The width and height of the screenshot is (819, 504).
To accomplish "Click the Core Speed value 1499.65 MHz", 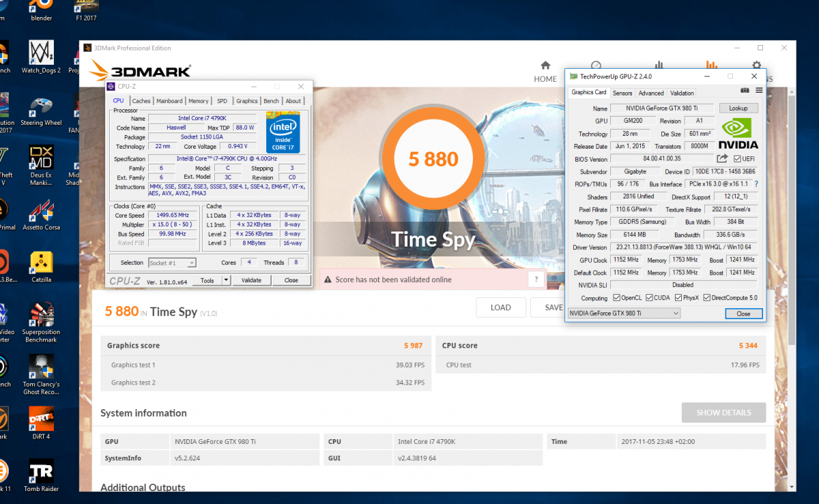I will pyautogui.click(x=173, y=215).
